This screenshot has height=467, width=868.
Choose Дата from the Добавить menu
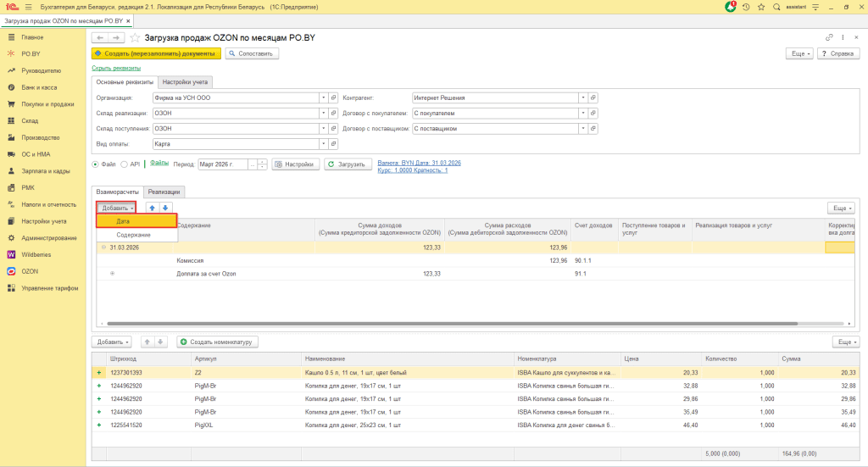click(136, 221)
